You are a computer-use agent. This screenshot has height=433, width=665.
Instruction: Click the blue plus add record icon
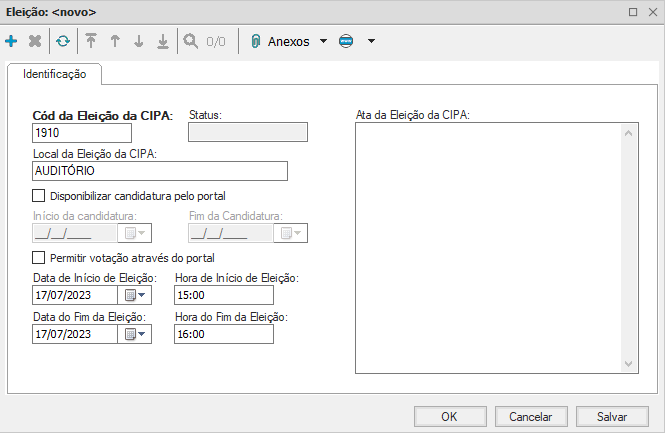coord(12,42)
